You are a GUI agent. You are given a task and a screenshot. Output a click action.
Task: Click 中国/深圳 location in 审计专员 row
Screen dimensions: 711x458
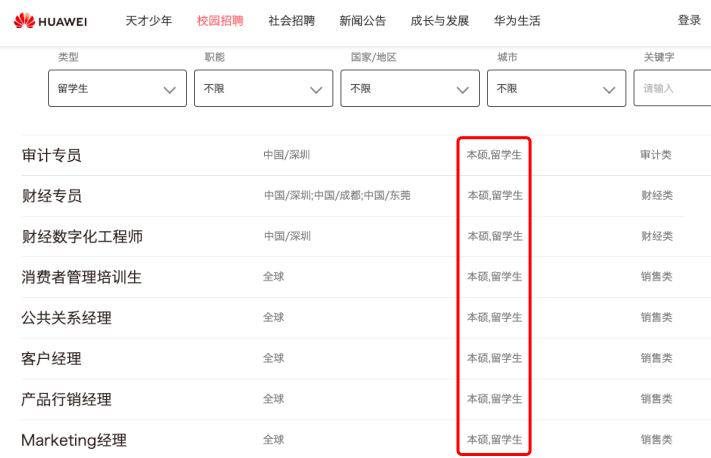point(287,155)
